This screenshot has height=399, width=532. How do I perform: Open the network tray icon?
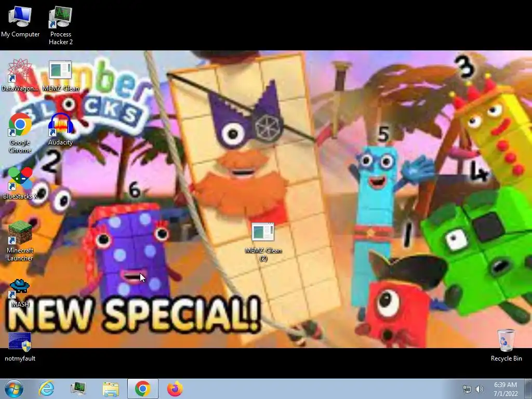[467, 389]
